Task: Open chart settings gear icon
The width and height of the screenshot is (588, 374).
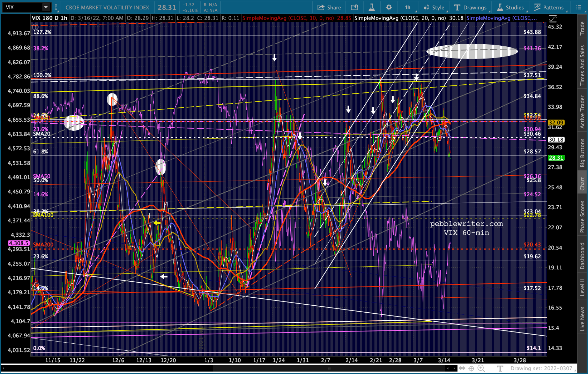Action: tap(389, 7)
